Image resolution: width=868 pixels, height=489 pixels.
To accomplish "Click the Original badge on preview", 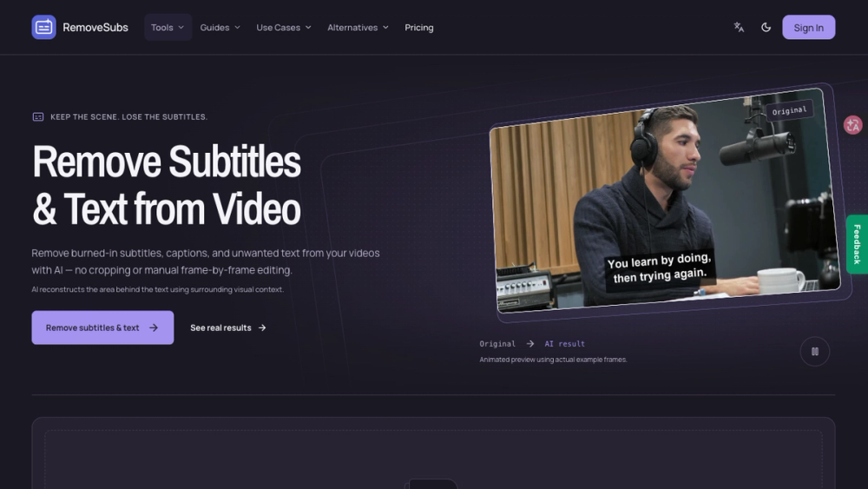I will [789, 111].
